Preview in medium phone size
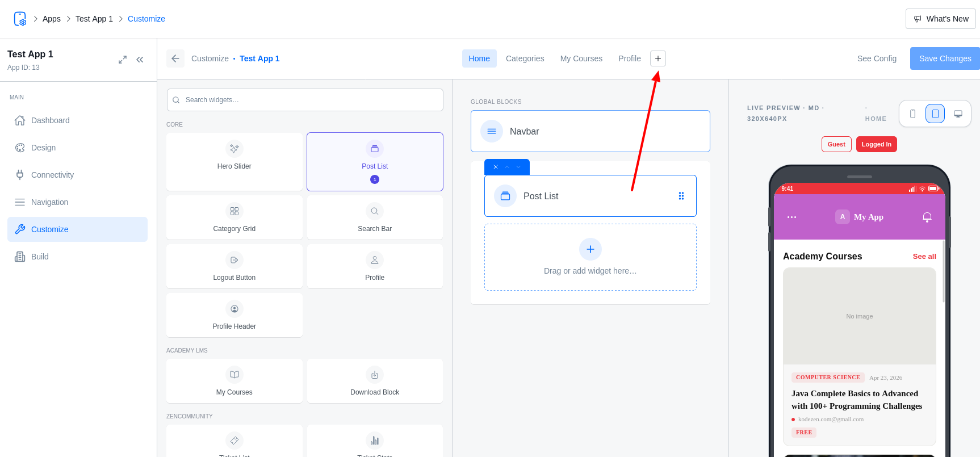The image size is (980, 457). point(935,114)
